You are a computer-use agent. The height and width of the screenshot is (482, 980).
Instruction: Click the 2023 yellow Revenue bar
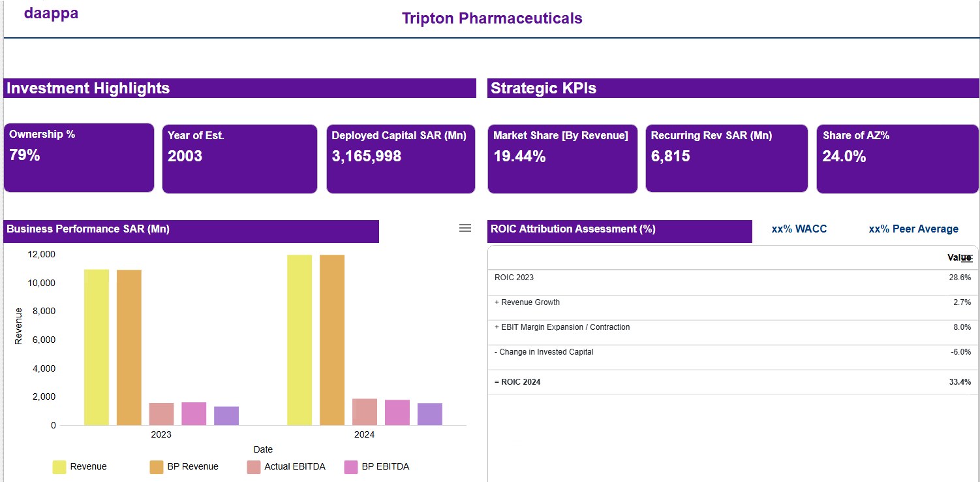tap(97, 347)
